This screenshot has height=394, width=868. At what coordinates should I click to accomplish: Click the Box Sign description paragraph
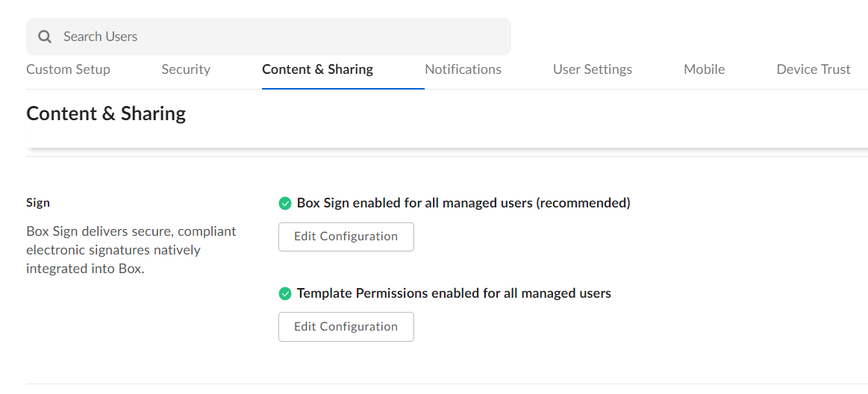point(131,250)
